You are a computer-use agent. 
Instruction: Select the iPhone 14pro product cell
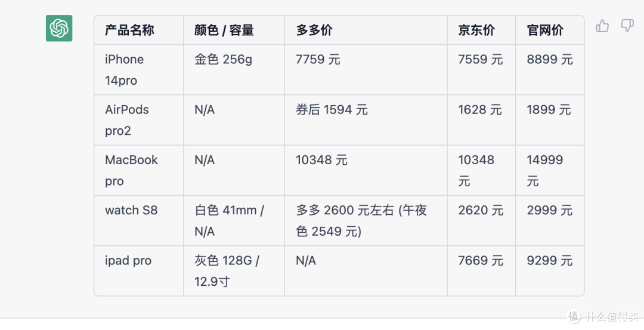click(x=139, y=70)
